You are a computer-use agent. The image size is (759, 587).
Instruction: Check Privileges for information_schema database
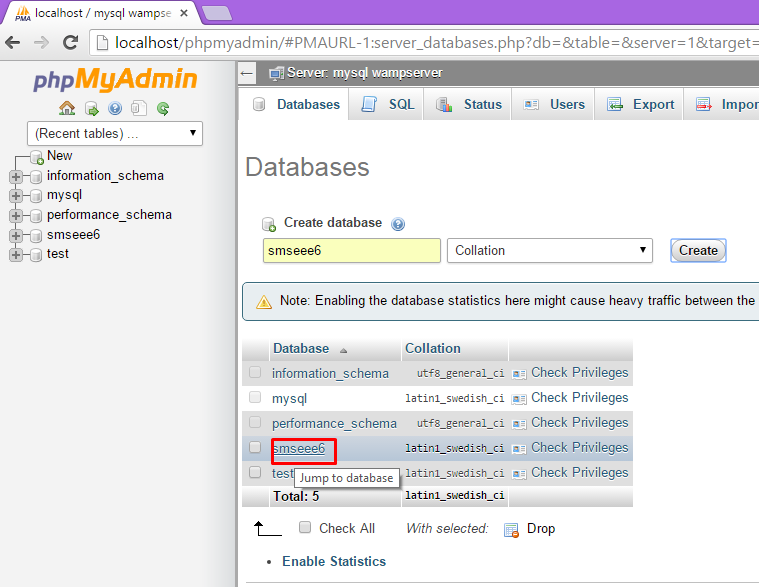[x=570, y=373]
